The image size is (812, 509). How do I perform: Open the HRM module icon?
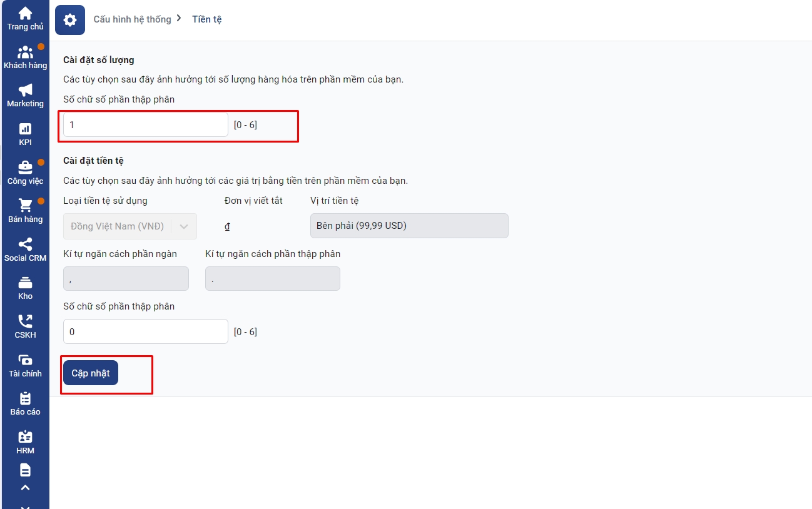[25, 438]
